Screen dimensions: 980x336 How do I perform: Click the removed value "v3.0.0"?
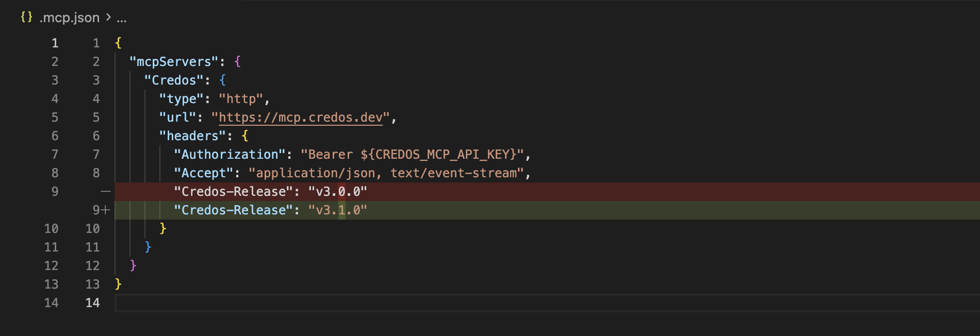tap(338, 192)
